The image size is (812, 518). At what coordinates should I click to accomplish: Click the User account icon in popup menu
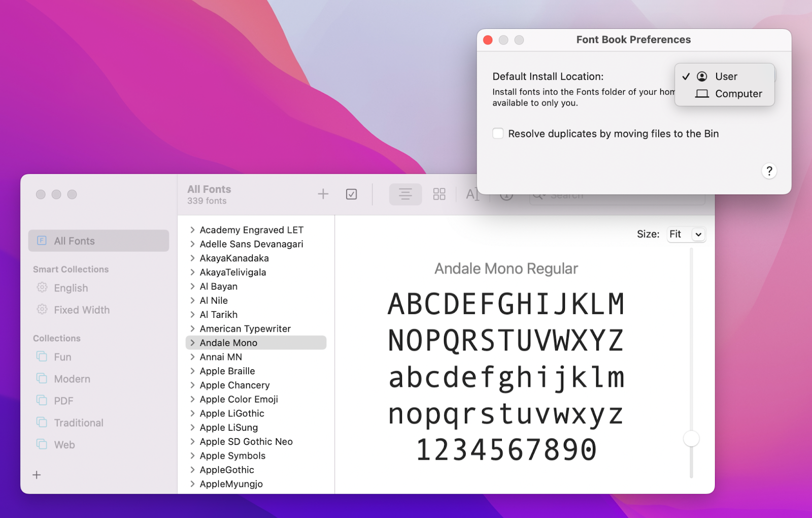[x=702, y=76]
